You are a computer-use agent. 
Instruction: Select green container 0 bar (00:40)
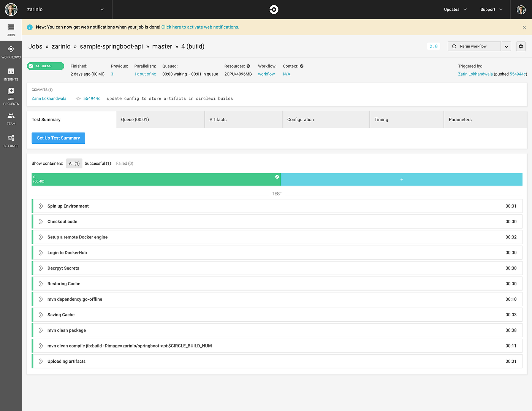156,179
